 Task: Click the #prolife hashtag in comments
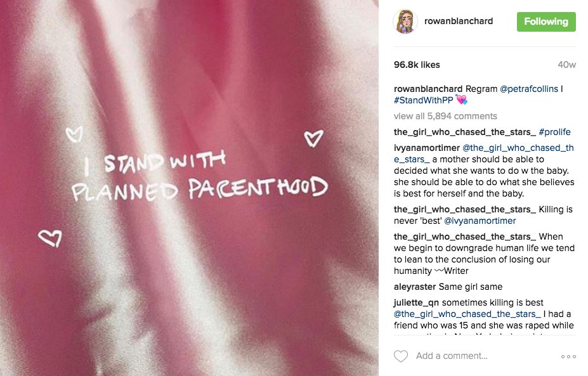pos(554,132)
